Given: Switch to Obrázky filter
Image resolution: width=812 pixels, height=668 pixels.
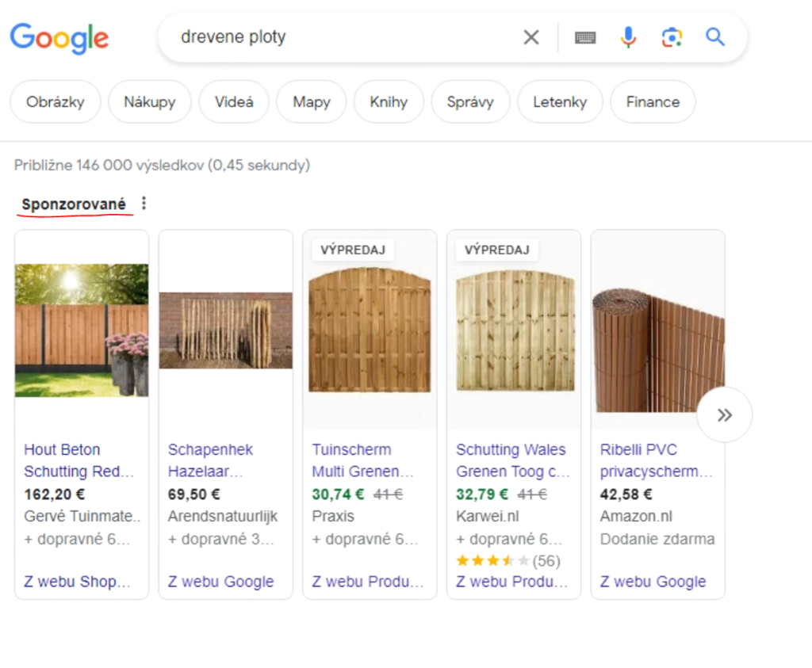Looking at the screenshot, I should coord(56,102).
